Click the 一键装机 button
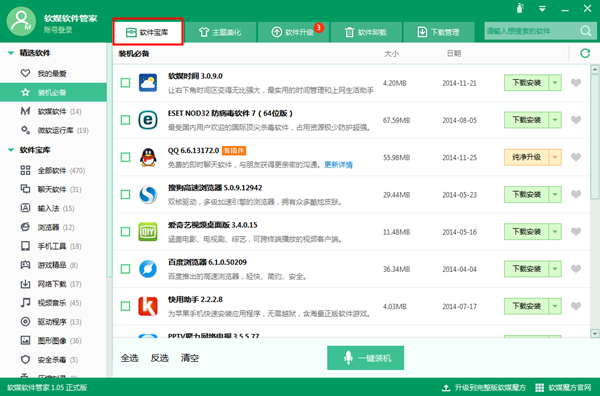600x396 pixels. coord(365,358)
